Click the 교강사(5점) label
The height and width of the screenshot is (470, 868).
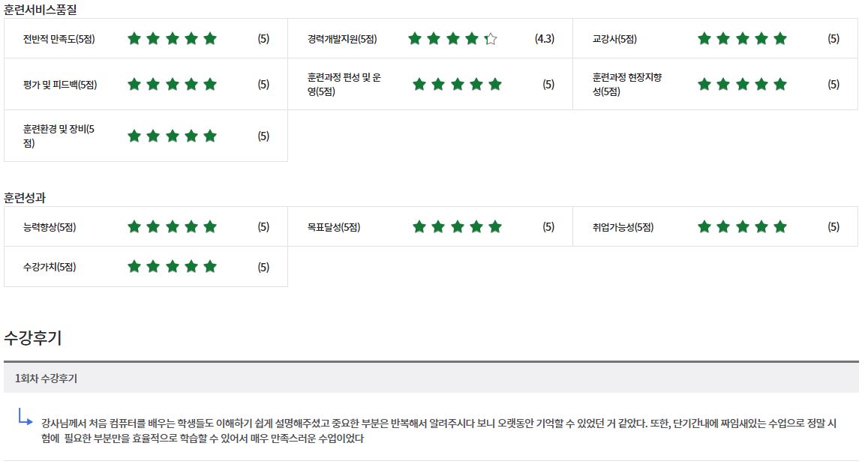pos(614,39)
